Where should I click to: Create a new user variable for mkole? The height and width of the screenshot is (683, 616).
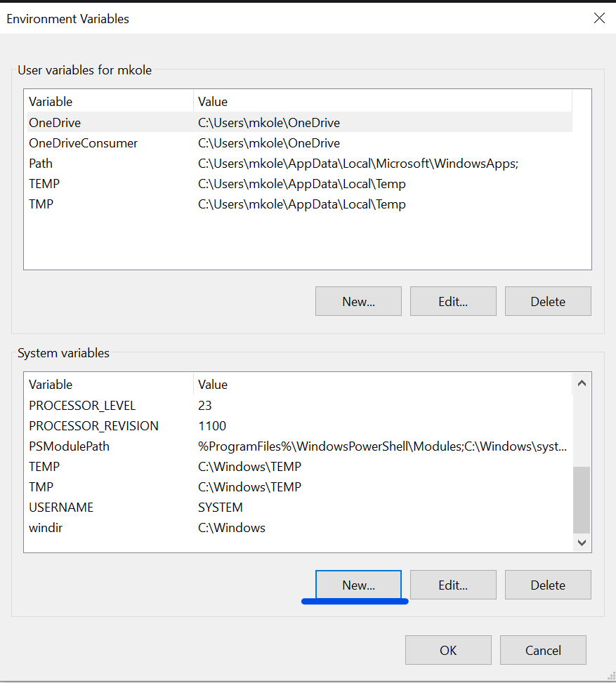tap(358, 301)
